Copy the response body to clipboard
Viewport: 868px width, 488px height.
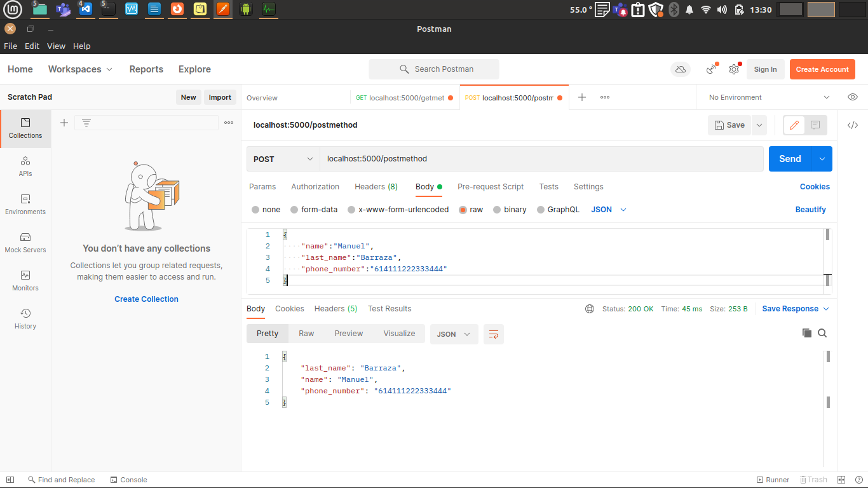tap(807, 333)
